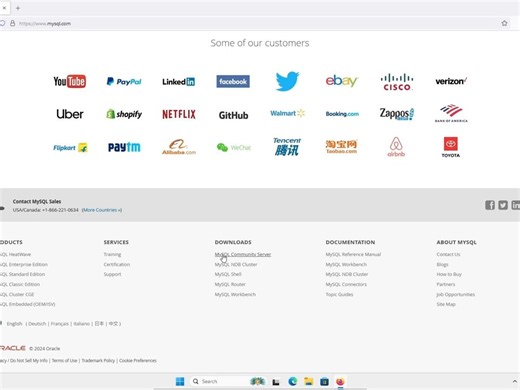Viewport: 520px width, 390px height.
Task: Click the WeChat customer logo
Action: [233, 147]
